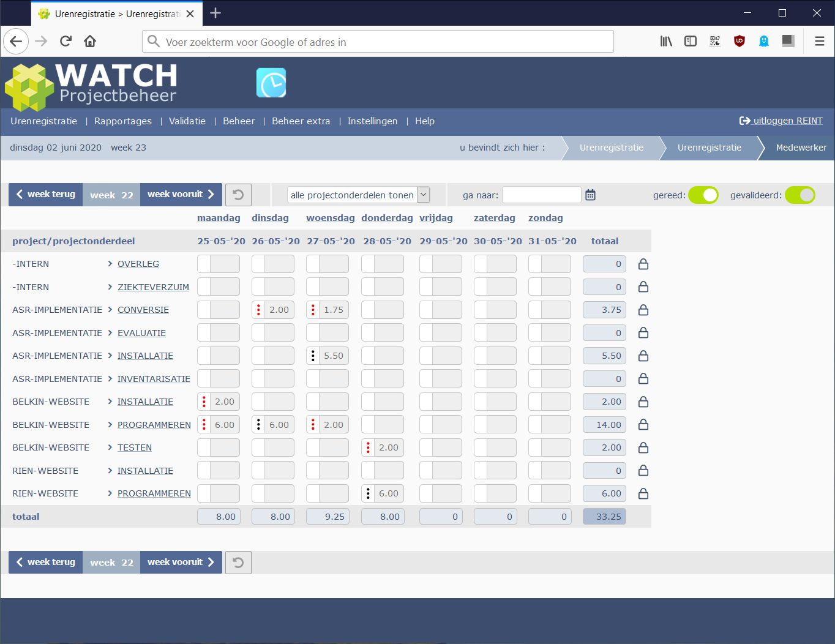Open the Validatie menu

(x=187, y=121)
